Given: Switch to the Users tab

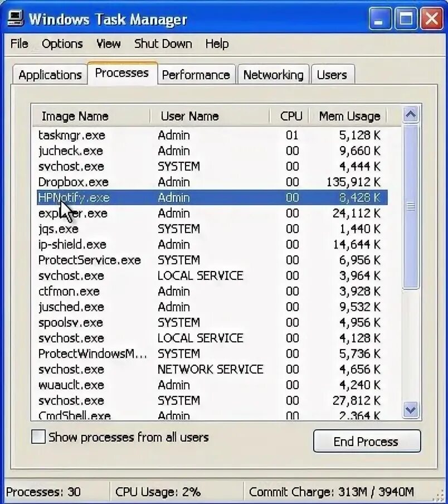Looking at the screenshot, I should [332, 75].
